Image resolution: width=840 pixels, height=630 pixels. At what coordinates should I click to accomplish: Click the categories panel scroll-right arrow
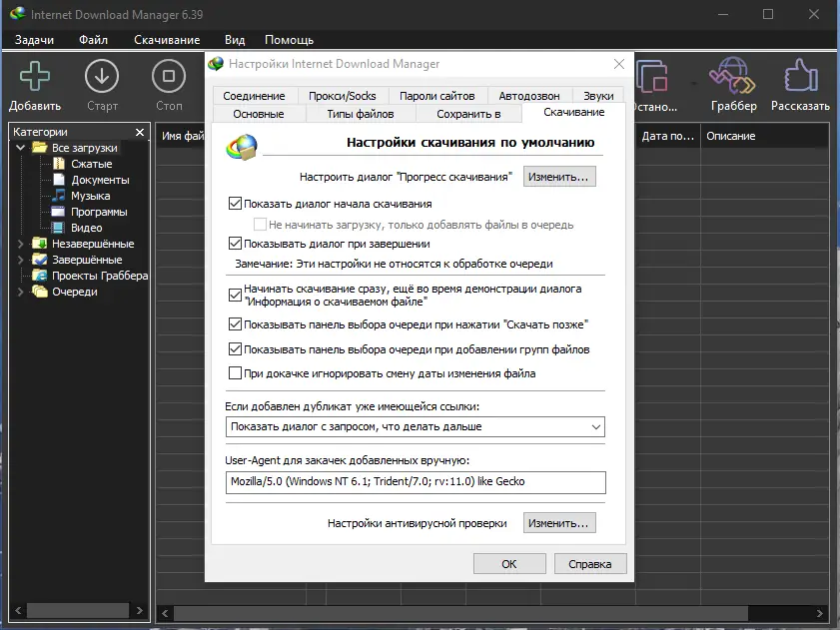pos(139,610)
